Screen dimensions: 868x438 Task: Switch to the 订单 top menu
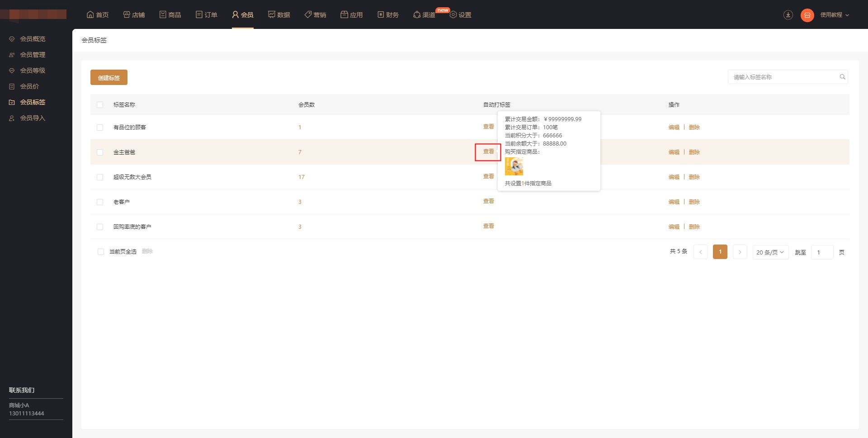207,15
